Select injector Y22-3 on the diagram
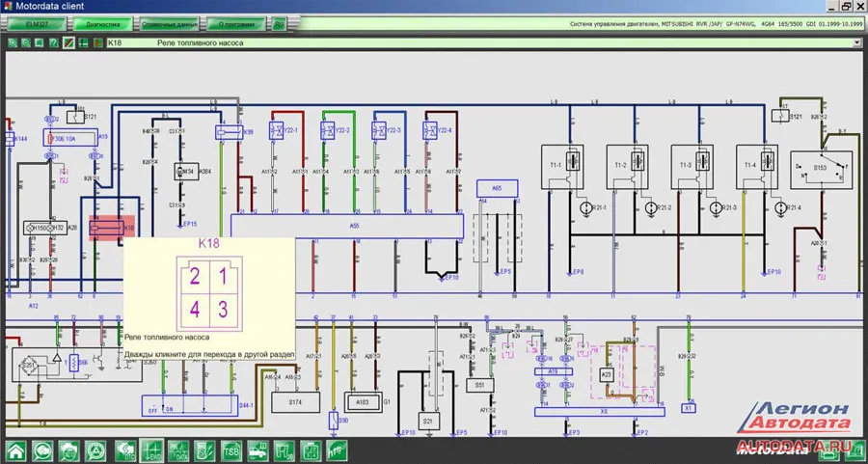The image size is (868, 464). tap(379, 130)
